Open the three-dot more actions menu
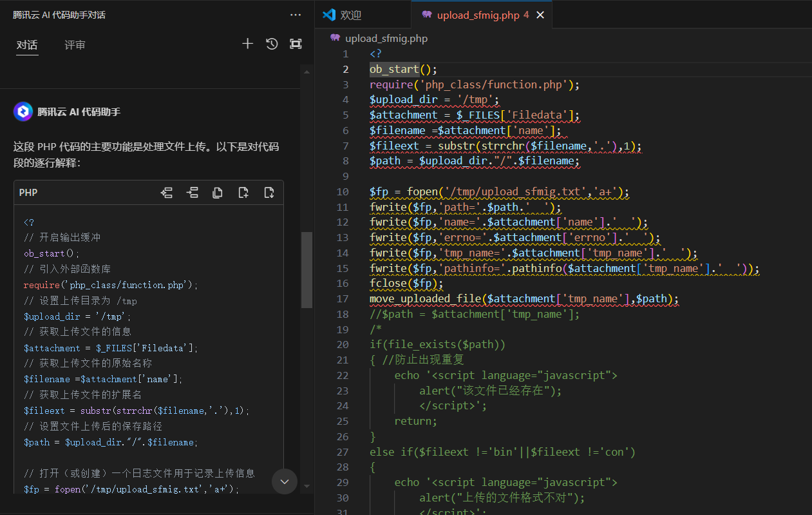 coord(296,15)
